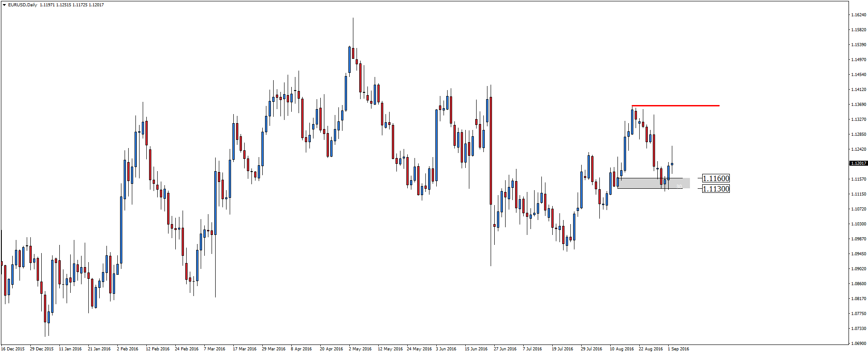Click the EURUSD,Daily chart title
The image size is (868, 354).
point(23,5)
